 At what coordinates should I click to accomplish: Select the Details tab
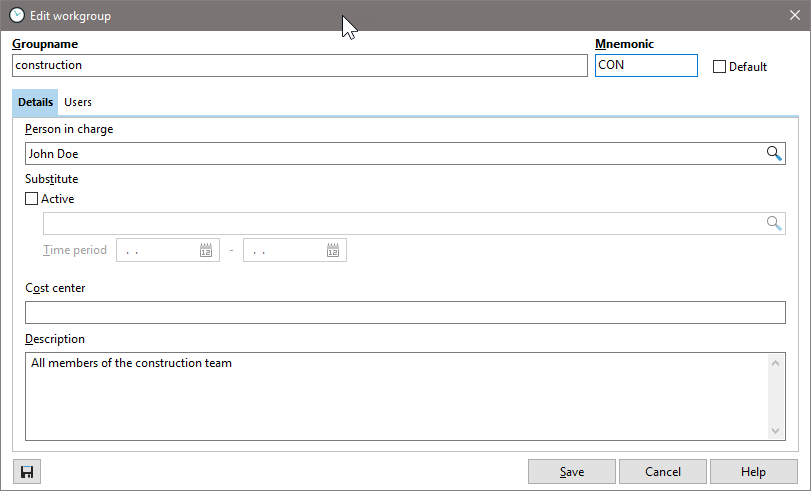[35, 102]
